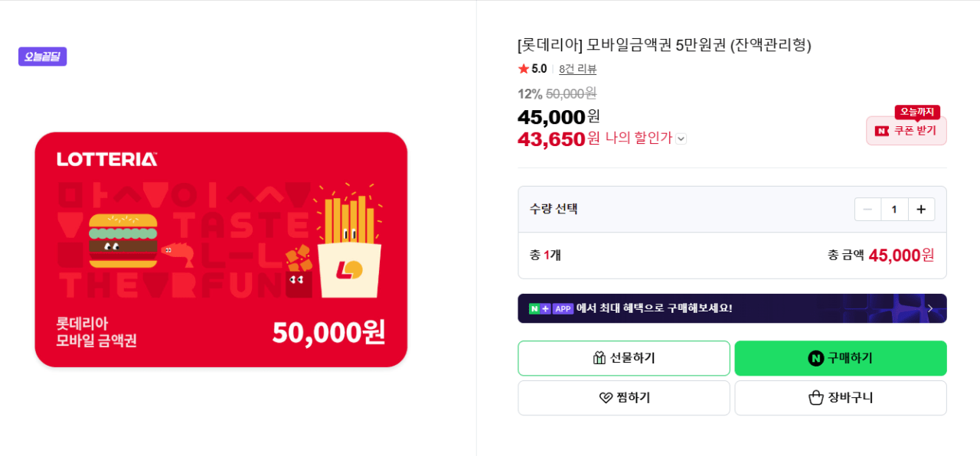This screenshot has width=980, height=456.
Task: Click the Lotteria gift card product image
Action: pos(221,249)
